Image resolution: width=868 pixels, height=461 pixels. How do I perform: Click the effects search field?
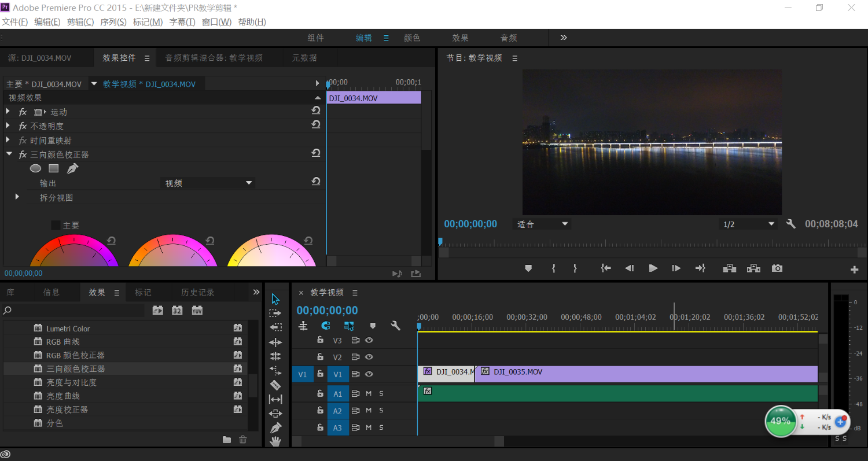click(x=73, y=311)
